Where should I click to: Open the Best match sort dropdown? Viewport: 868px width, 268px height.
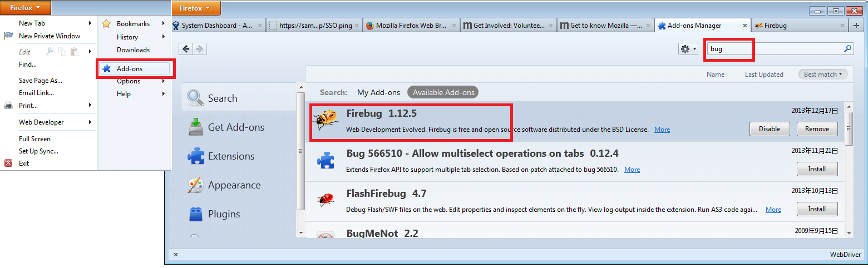pyautogui.click(x=822, y=74)
